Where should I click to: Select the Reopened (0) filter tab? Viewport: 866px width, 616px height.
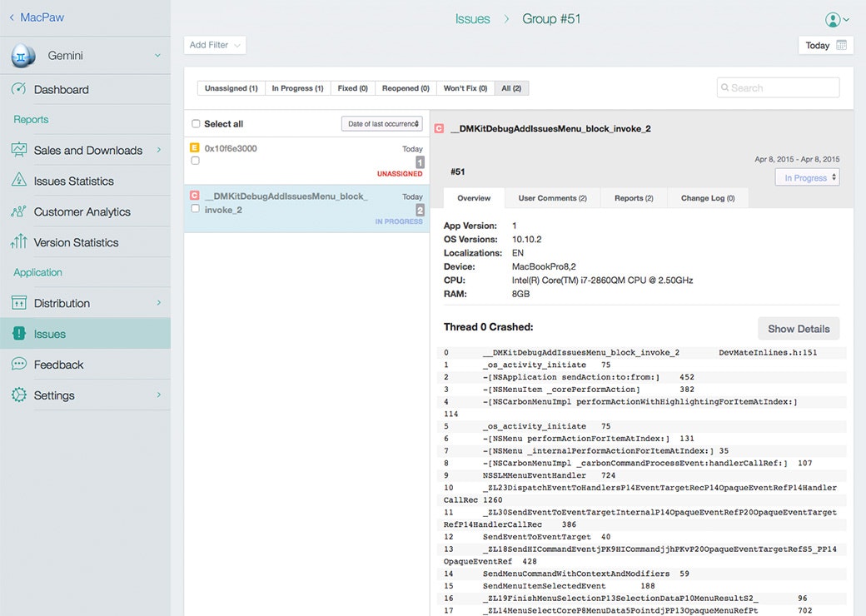[406, 88]
